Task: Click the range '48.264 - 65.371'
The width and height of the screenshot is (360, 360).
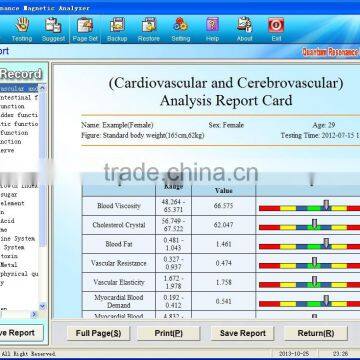Action: (x=173, y=206)
